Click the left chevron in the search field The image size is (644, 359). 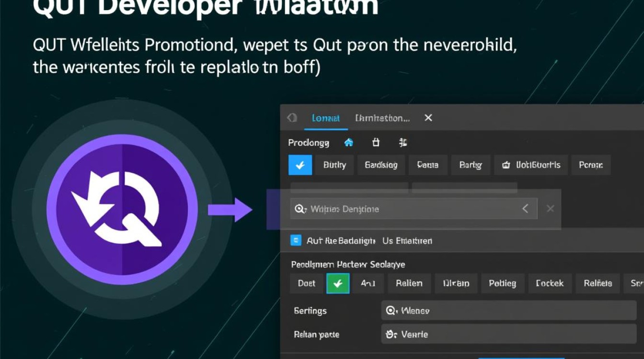[x=525, y=209]
